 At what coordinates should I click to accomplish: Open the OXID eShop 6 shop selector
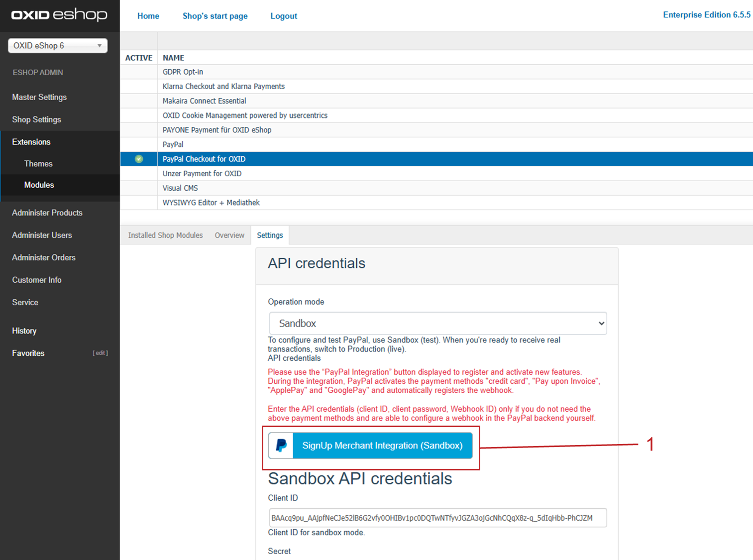pos(58,46)
